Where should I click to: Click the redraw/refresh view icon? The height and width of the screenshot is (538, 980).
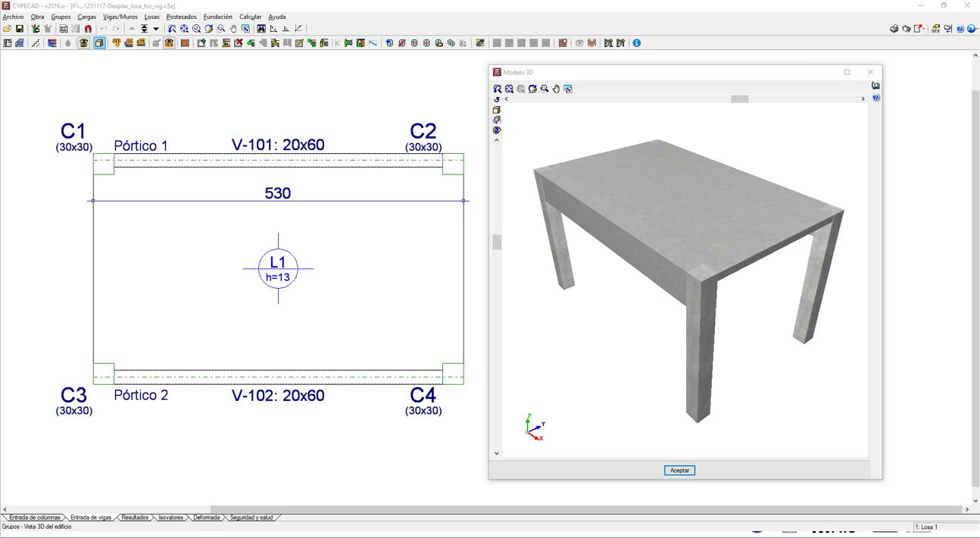[208, 29]
